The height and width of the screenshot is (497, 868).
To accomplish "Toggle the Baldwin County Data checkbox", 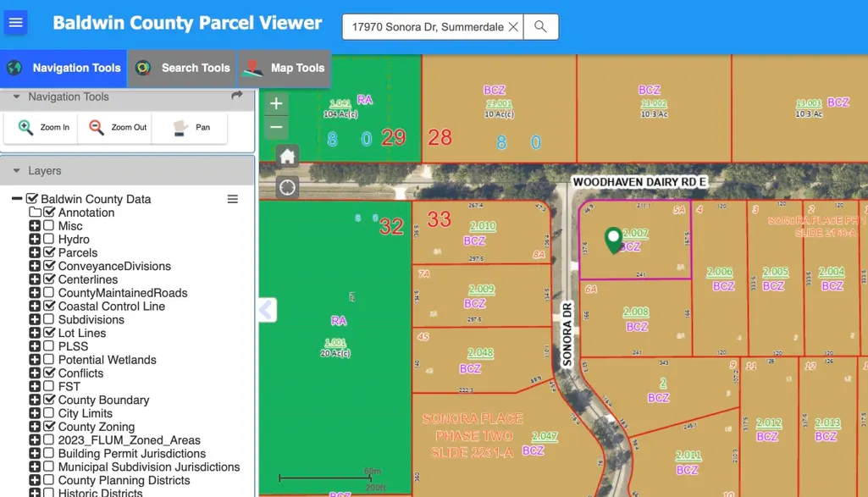I will click(32, 199).
